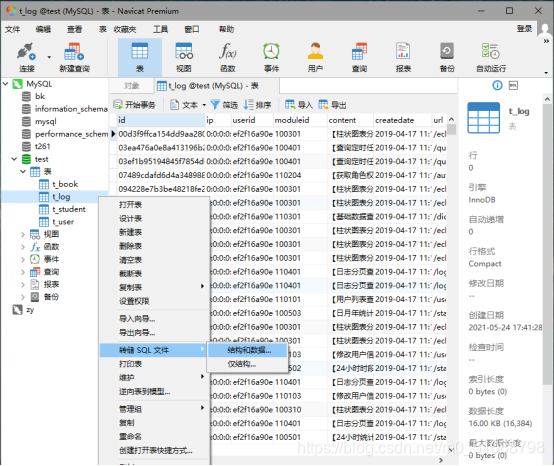Viewport: 554px width, 466px height.
Task: Open the 函数 functions toolbar icon
Action: tap(228, 57)
